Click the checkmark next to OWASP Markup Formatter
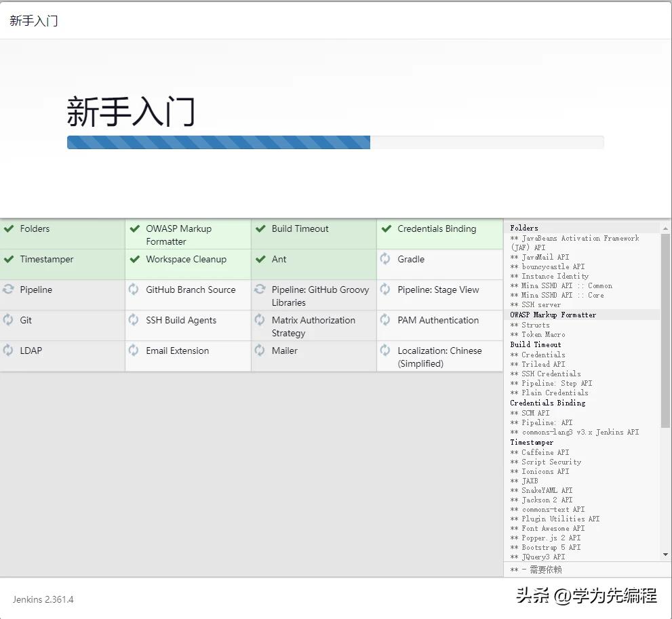 pyautogui.click(x=135, y=228)
